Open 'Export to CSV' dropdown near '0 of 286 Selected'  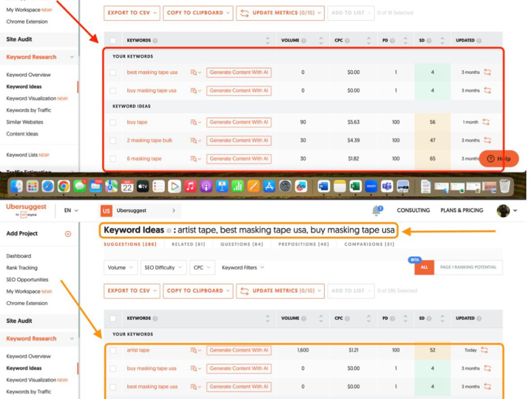click(x=131, y=291)
